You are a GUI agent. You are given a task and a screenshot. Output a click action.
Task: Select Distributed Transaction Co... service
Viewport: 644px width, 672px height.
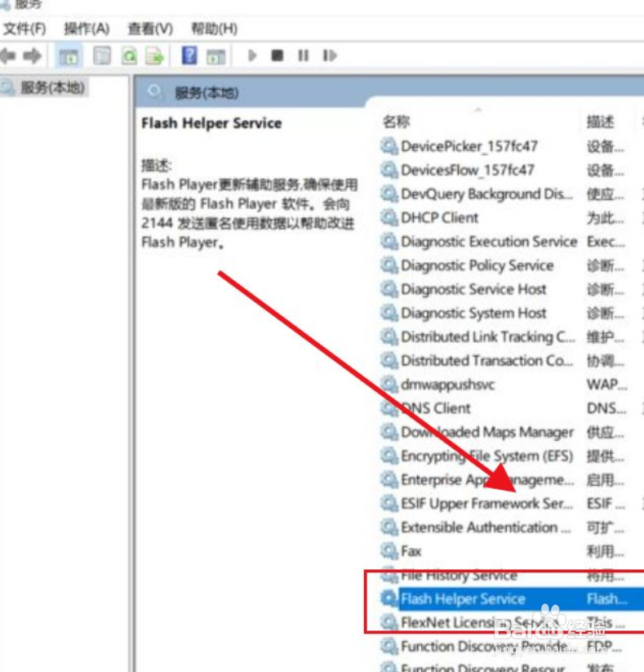486,360
